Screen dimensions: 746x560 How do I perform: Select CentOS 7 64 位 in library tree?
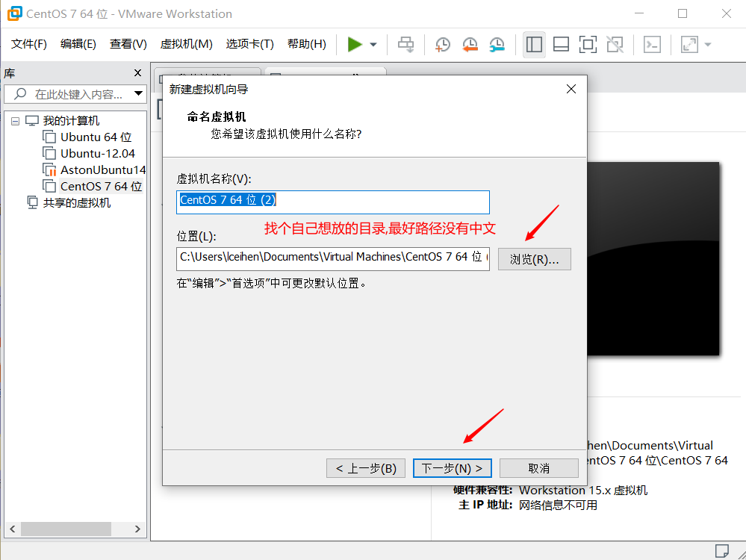(x=101, y=187)
